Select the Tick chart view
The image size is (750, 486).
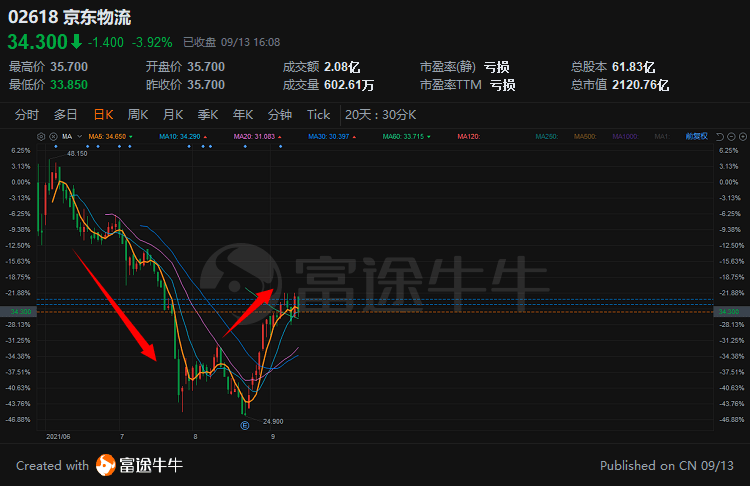tap(318, 114)
